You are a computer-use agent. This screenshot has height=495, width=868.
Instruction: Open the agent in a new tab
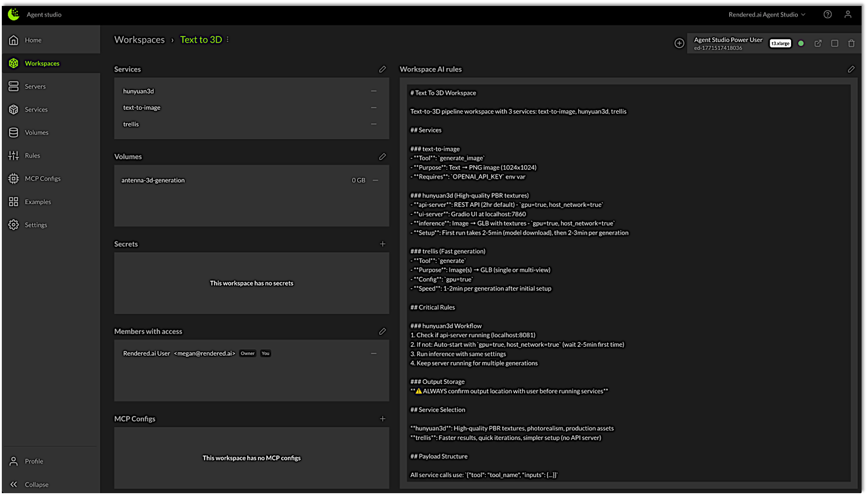point(818,43)
